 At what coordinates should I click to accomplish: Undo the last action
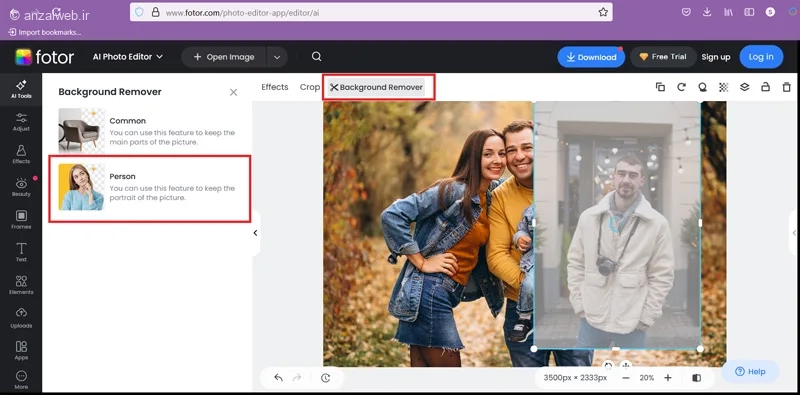[x=278, y=378]
